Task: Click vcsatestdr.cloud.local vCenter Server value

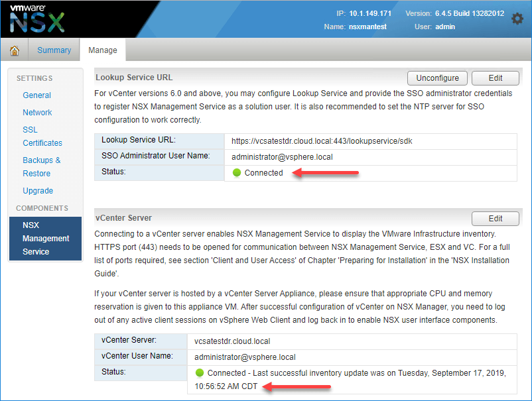Action: coord(232,341)
